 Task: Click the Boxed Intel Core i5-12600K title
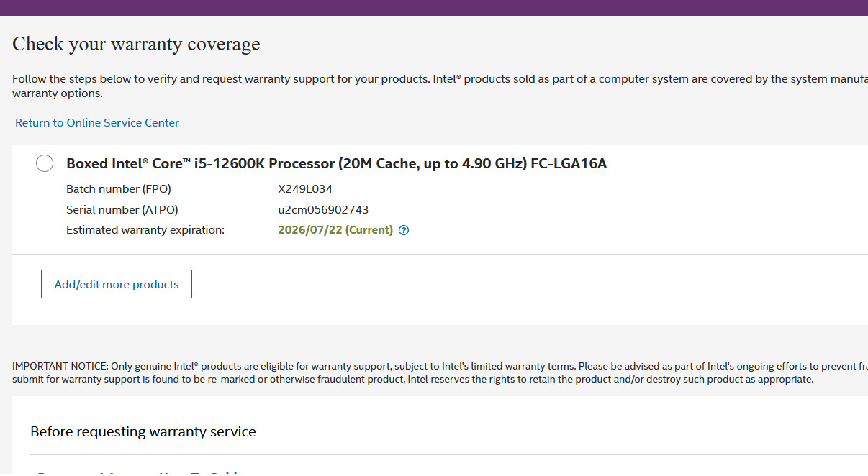coord(297,164)
